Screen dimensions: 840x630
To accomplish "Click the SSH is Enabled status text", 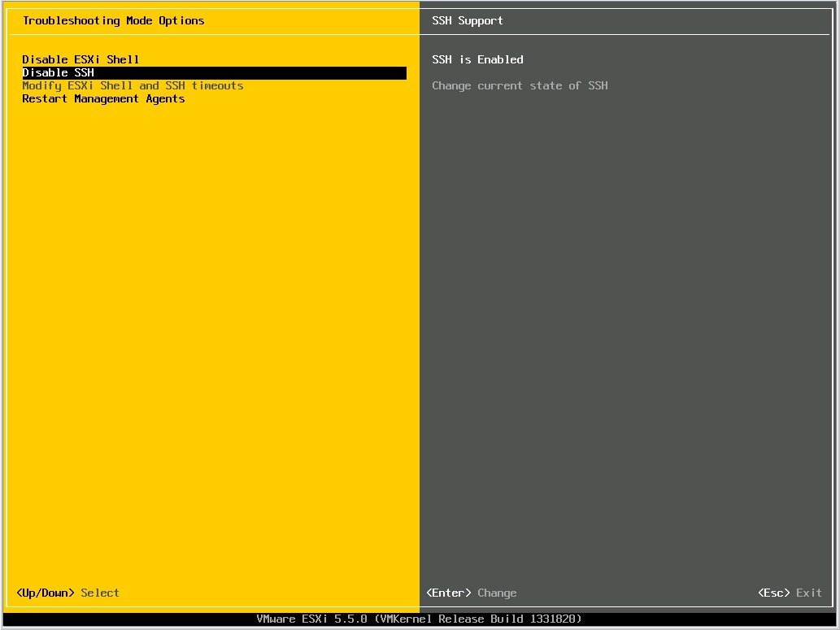I will [x=477, y=59].
